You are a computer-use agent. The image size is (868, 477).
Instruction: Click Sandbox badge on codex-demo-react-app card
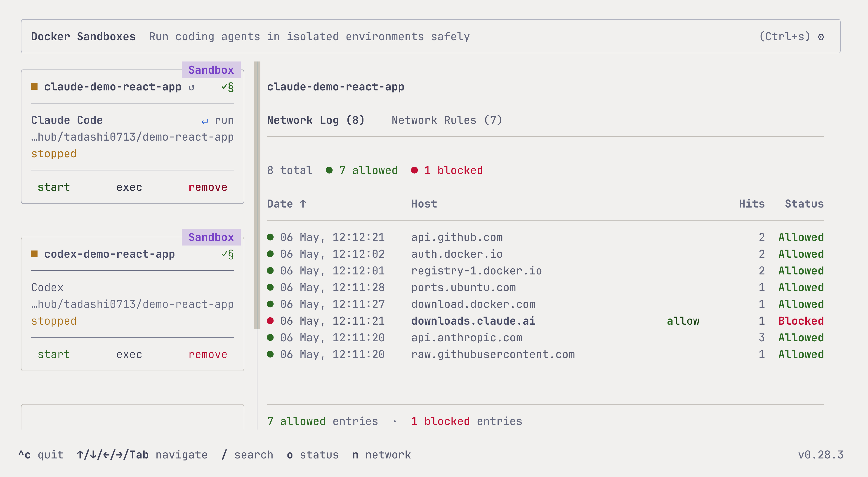[211, 237]
